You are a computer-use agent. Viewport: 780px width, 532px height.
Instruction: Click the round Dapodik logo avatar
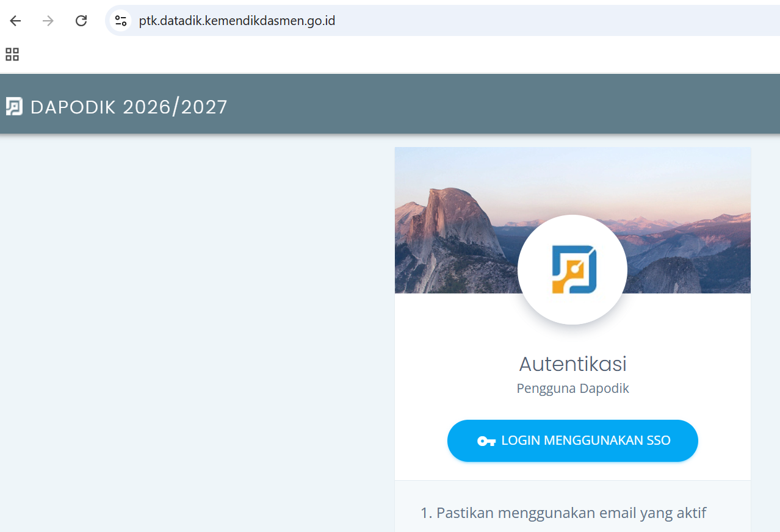[x=572, y=270]
